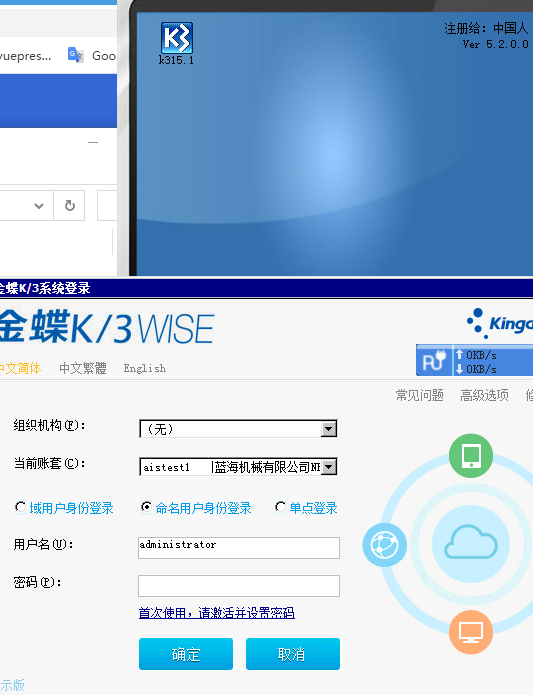Viewport: 533px width, 695px height.
Task: Select 命名用户身份登录 radio option
Action: [146, 507]
